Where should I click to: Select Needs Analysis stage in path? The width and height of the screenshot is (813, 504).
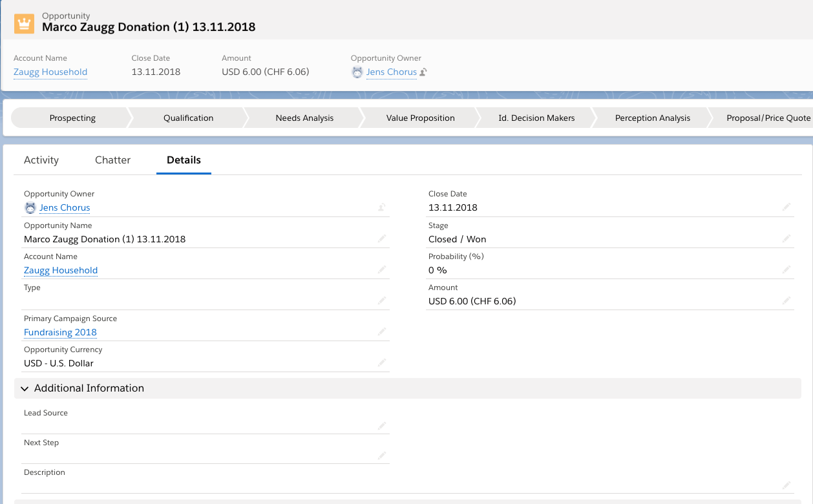[304, 118]
